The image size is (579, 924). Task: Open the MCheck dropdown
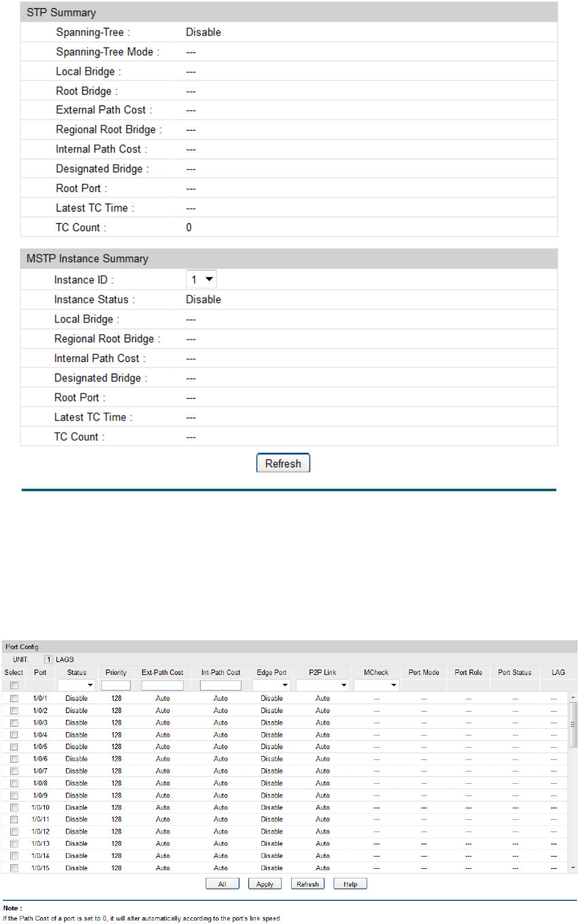[376, 685]
